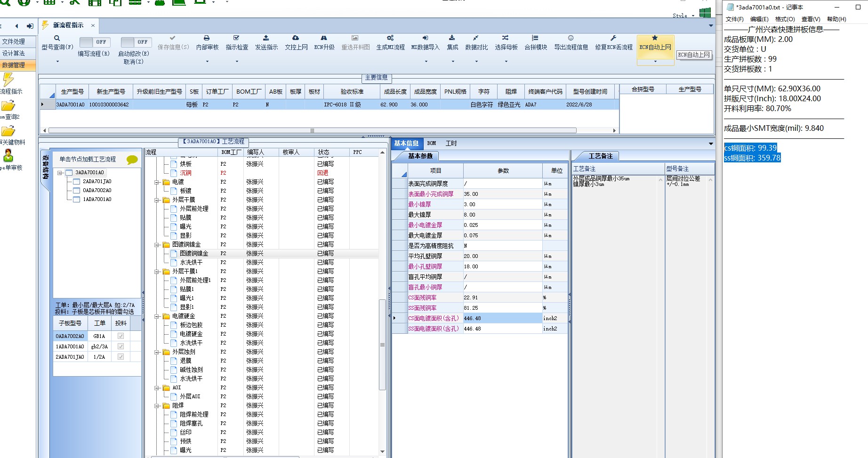Click the 内部审核 printer icon
868x458 pixels.
click(x=207, y=38)
